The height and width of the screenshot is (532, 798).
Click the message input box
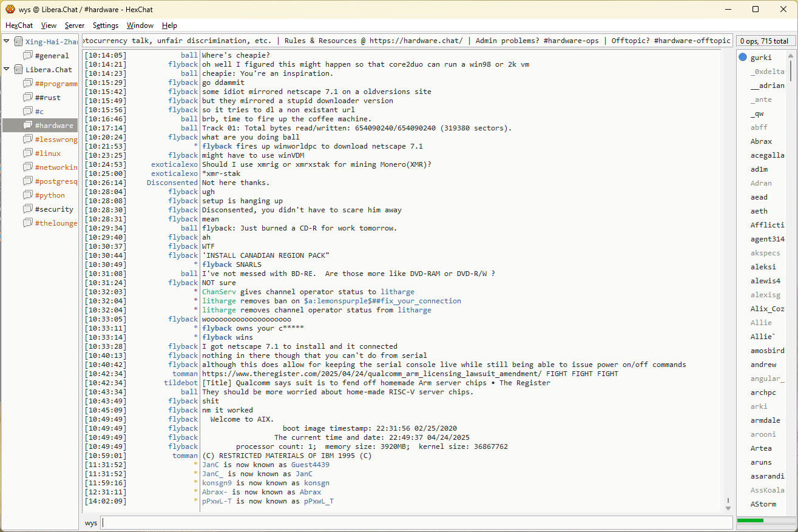416,523
